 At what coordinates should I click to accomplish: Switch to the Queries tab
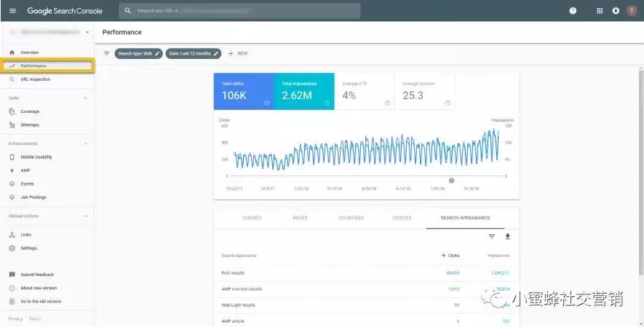point(252,218)
